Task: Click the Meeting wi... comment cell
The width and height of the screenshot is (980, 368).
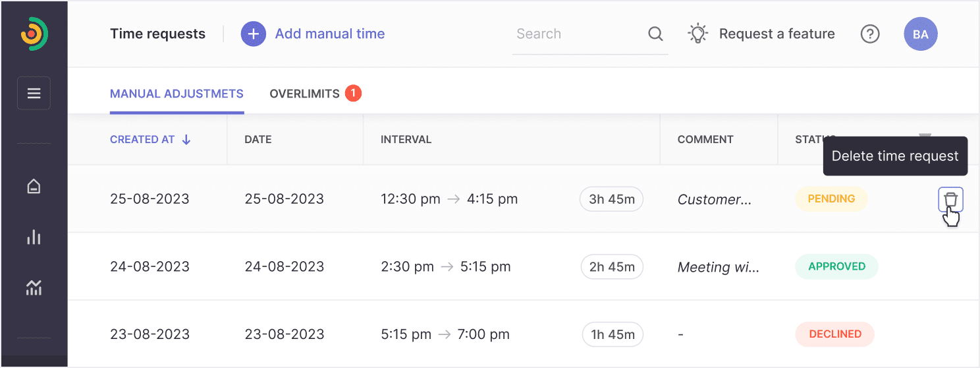Action: (x=719, y=267)
